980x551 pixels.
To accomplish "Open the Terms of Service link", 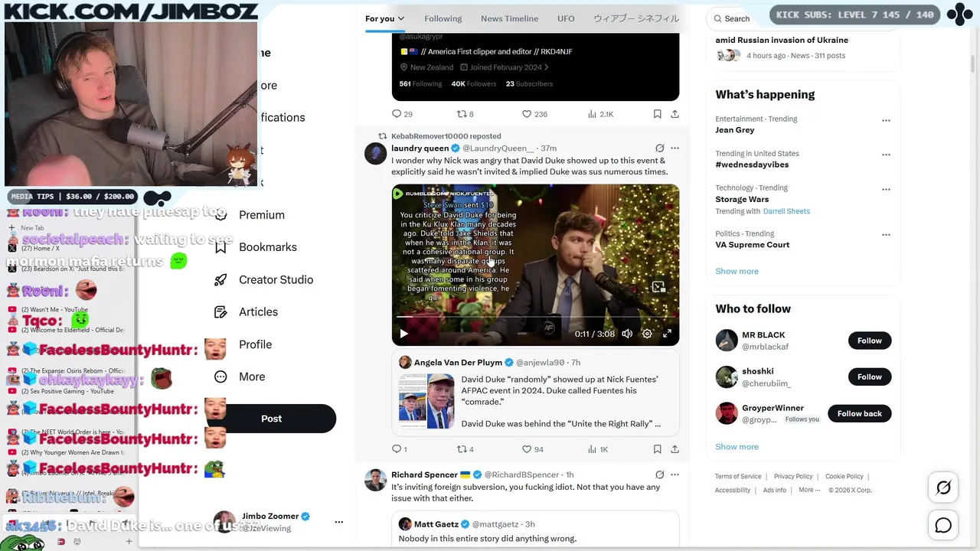I will [738, 477].
